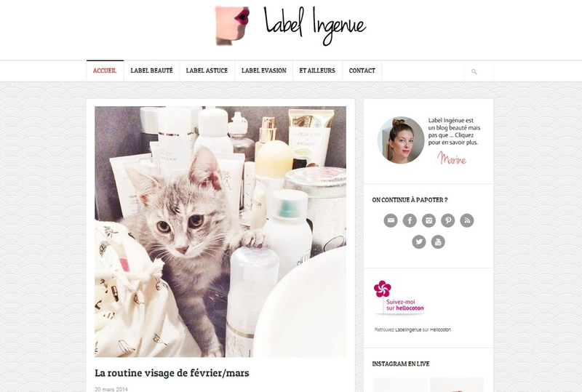
Task: Open the Label Evasion menu
Action: coord(264,71)
